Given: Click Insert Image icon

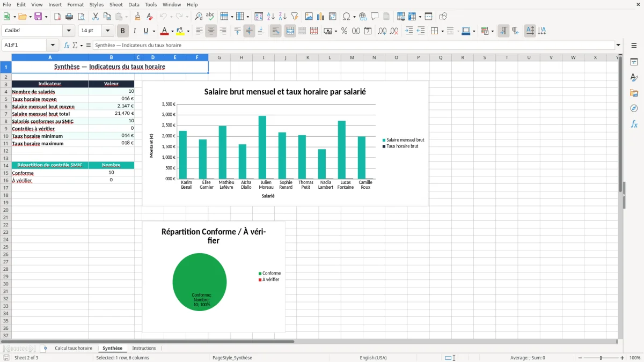Looking at the screenshot, I should [x=309, y=17].
